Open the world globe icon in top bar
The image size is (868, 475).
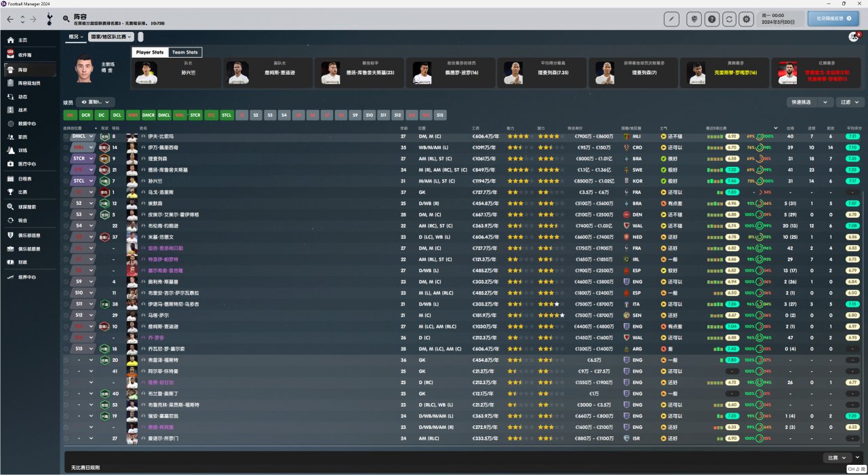694,19
